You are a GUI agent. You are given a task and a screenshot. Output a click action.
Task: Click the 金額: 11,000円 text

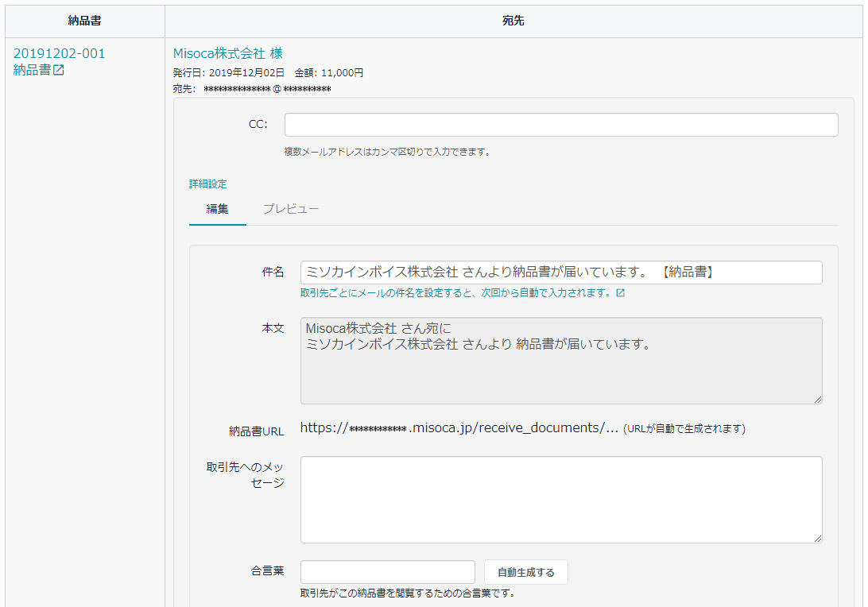(x=329, y=73)
